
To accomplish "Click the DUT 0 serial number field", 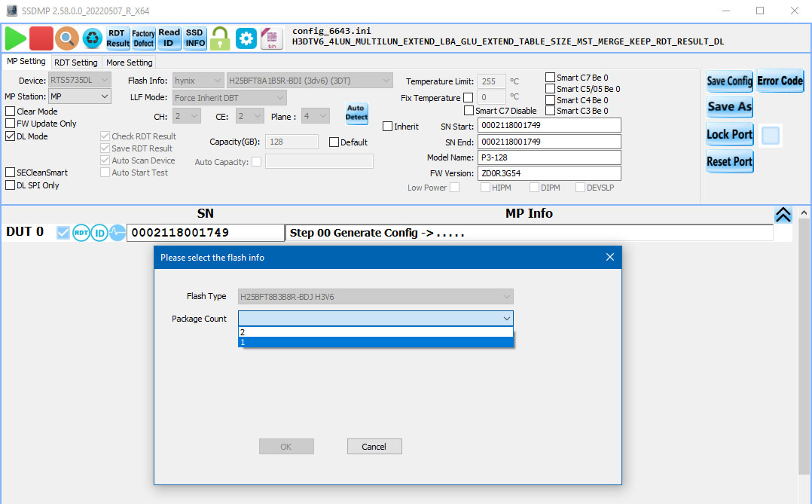I will (x=206, y=233).
